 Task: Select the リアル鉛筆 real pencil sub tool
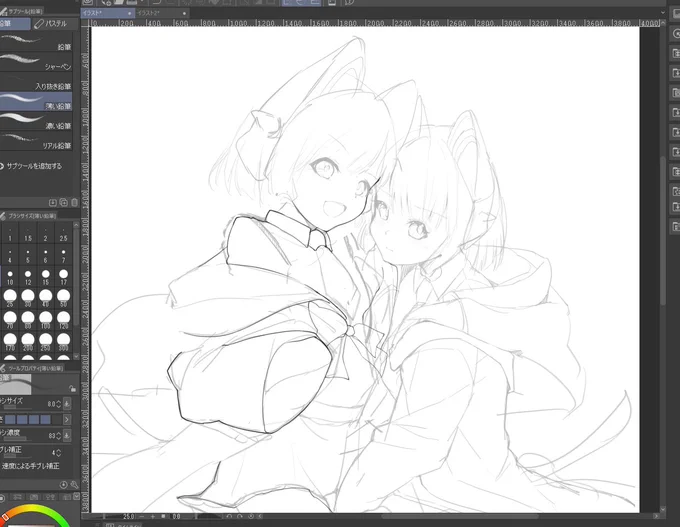pyautogui.click(x=36, y=141)
